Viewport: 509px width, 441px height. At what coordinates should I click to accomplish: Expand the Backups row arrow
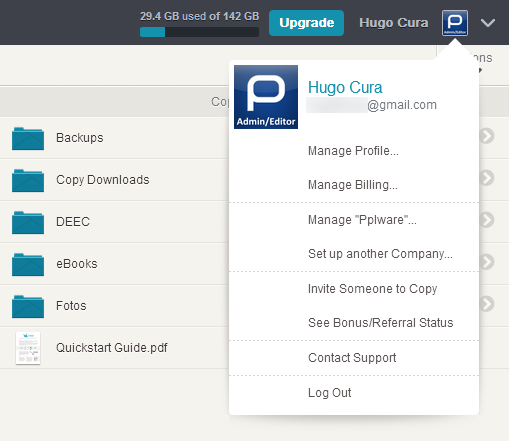click(x=487, y=136)
